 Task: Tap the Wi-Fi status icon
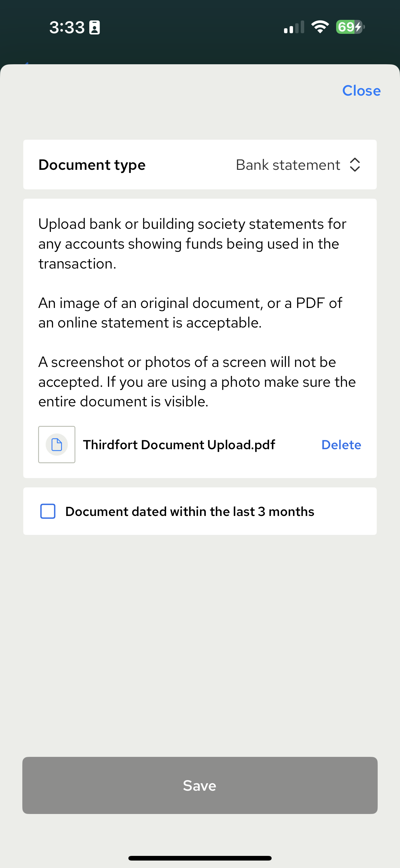click(320, 27)
